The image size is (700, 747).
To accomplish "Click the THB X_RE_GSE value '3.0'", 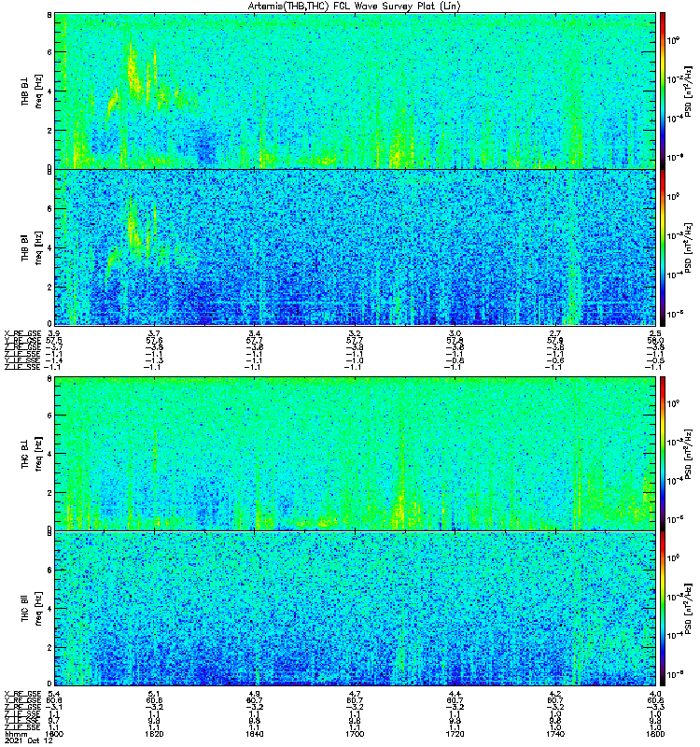I will 455,333.
